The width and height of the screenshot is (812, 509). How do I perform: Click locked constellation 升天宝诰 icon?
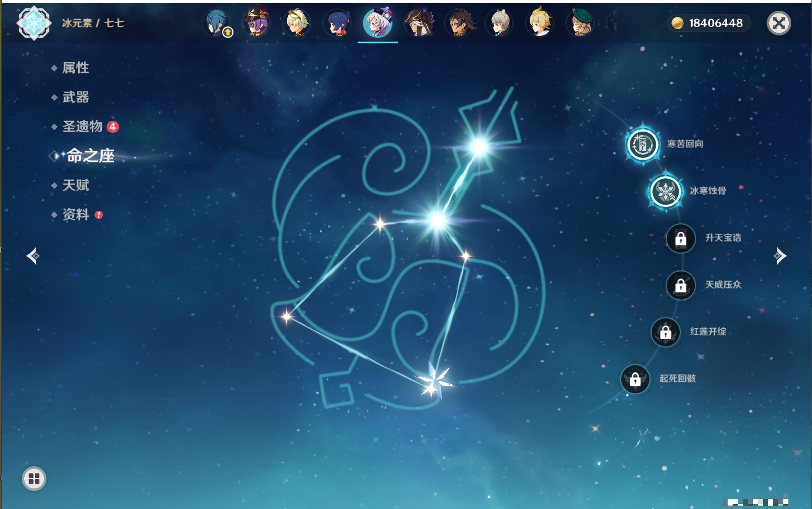point(681,238)
